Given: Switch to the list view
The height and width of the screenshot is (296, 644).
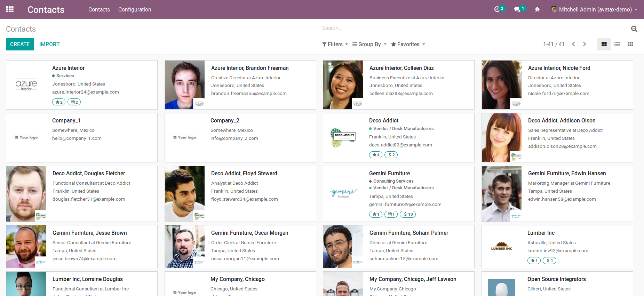Looking at the screenshot, I should click(x=617, y=44).
